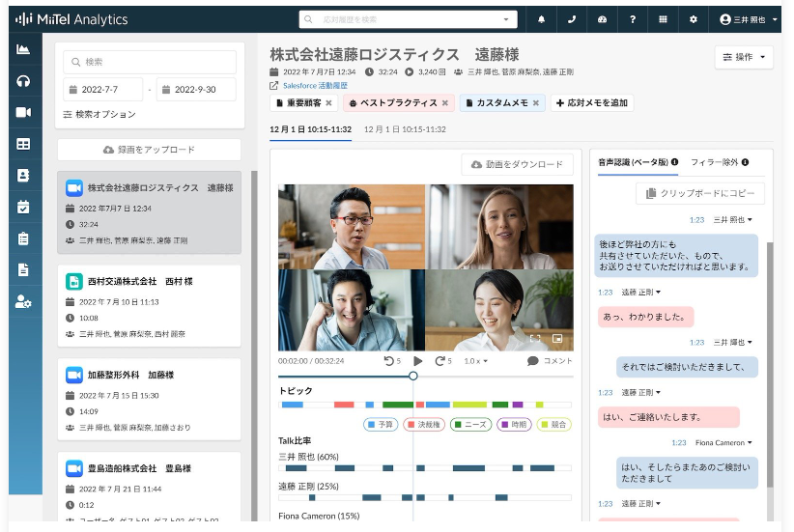
Task: Click the dashboard gauge icon in top bar
Action: click(x=602, y=19)
